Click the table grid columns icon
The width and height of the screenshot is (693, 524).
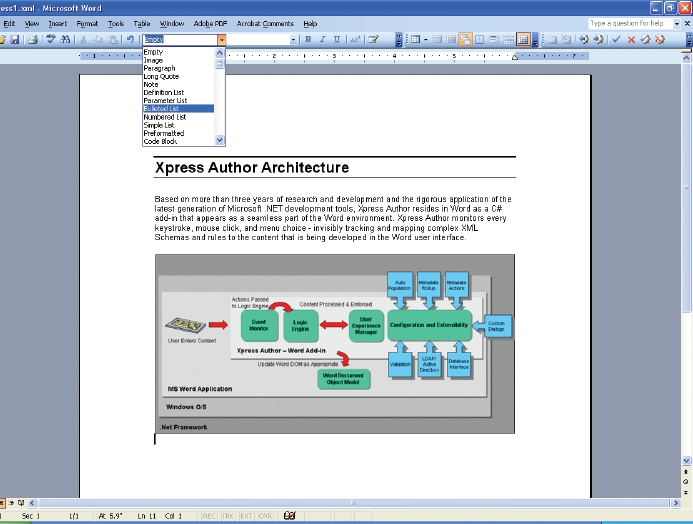[x=451, y=40]
